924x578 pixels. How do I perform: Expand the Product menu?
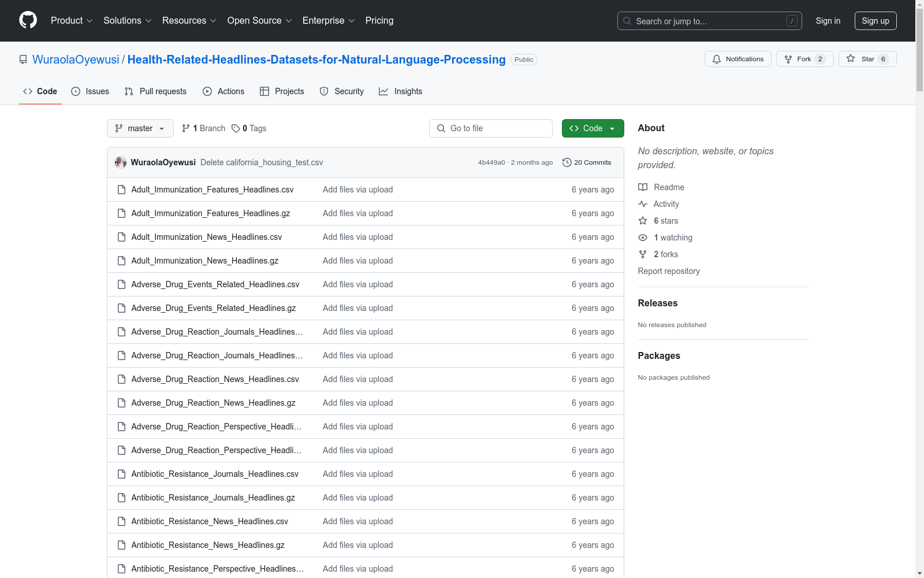(x=72, y=21)
